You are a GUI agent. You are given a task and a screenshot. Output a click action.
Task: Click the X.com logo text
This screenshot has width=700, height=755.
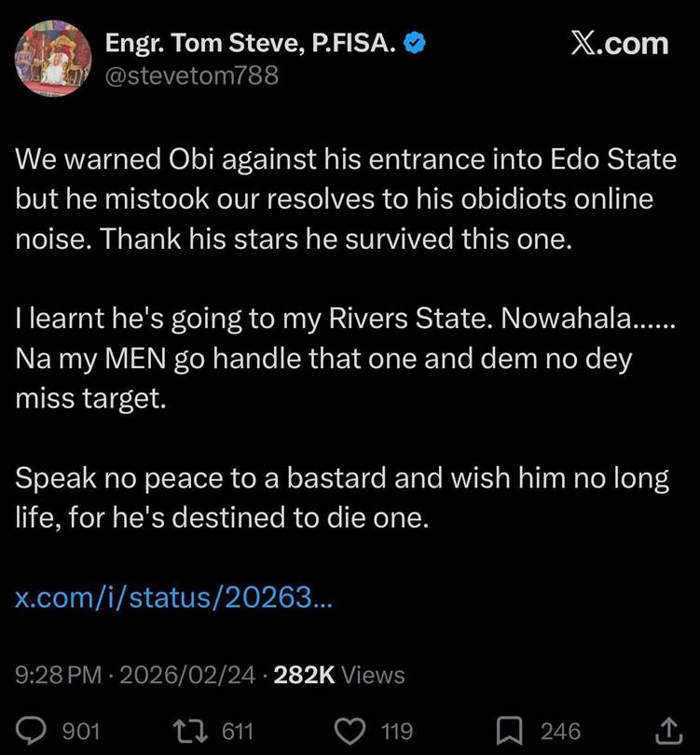coord(619,43)
